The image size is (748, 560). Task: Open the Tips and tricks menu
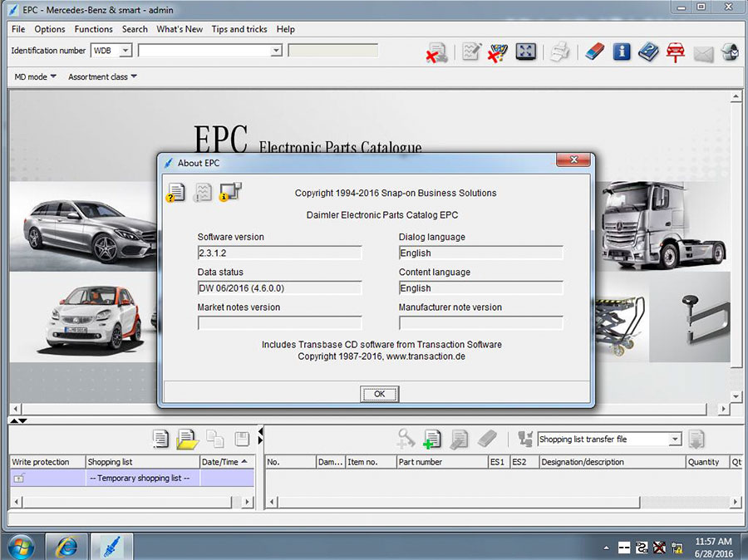pyautogui.click(x=239, y=29)
